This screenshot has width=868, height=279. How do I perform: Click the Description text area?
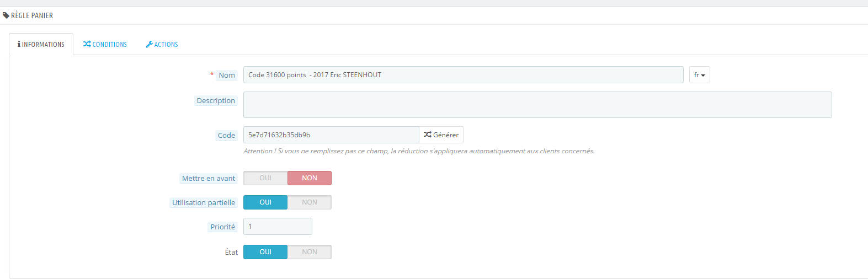tap(537, 105)
